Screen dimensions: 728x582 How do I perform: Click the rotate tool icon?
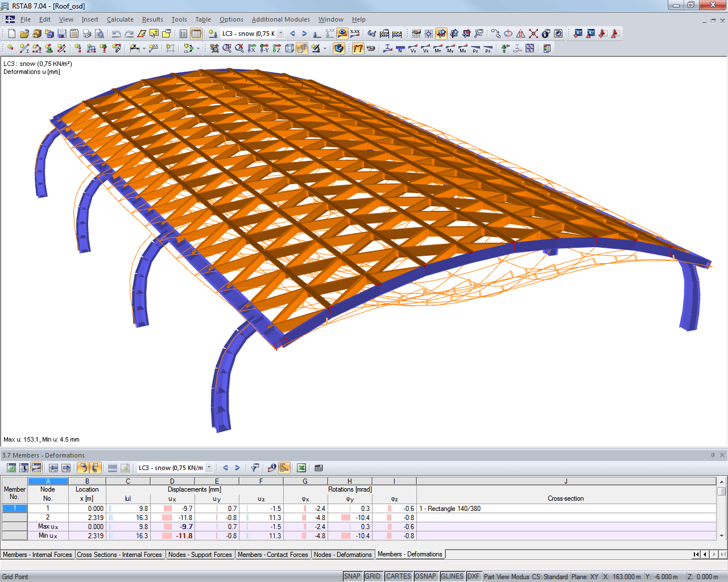click(x=508, y=34)
